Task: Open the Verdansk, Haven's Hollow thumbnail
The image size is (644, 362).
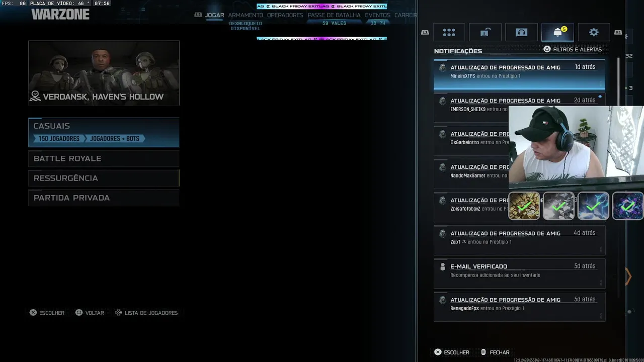Action: click(104, 73)
